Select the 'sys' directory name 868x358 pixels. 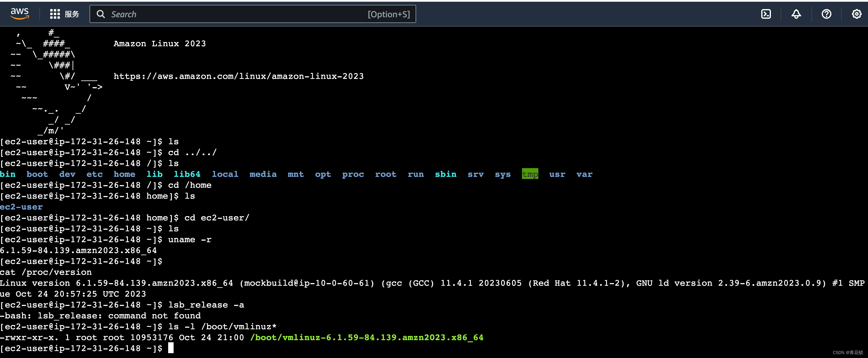point(503,174)
